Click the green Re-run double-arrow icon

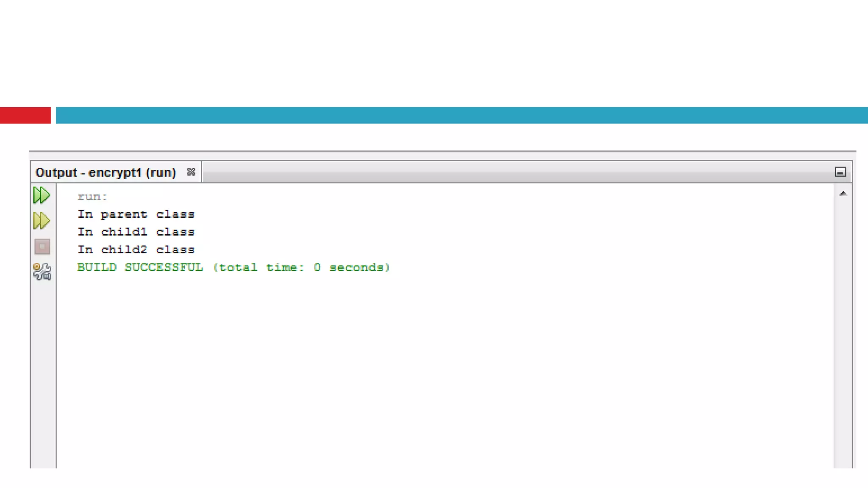(42, 195)
